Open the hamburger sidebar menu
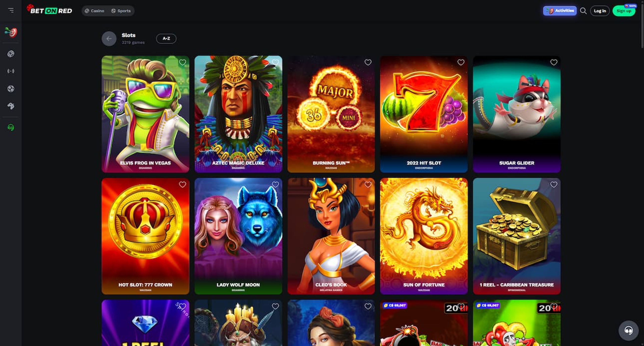This screenshot has height=346, width=644. [11, 10]
